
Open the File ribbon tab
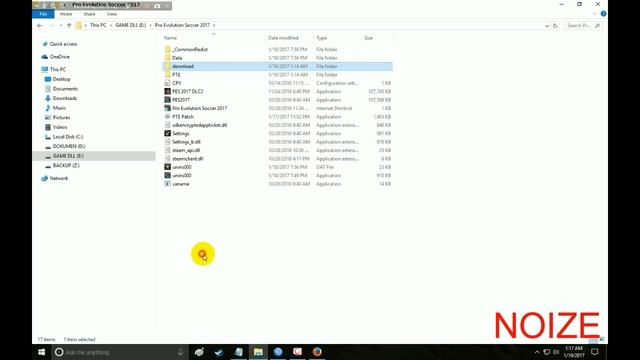coord(43,14)
